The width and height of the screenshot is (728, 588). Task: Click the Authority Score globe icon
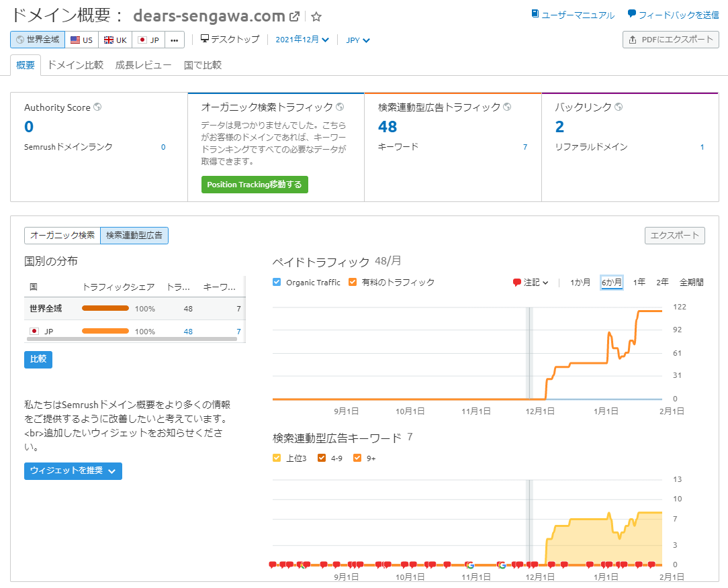click(97, 107)
